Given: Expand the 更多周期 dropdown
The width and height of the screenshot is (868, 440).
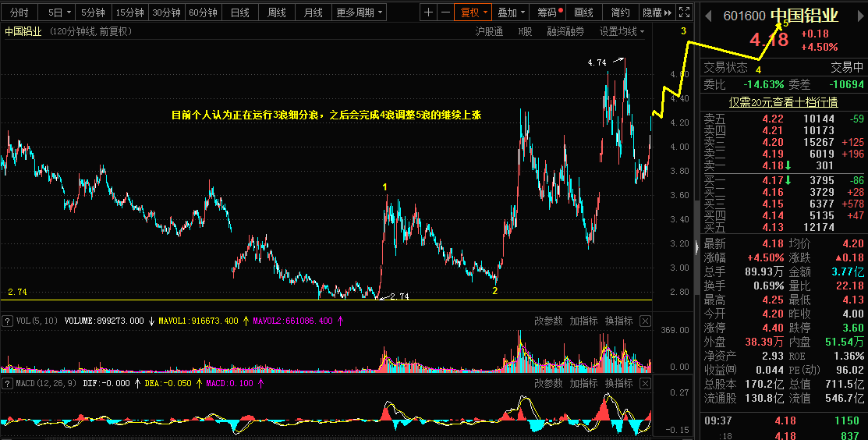Looking at the screenshot, I should click(x=360, y=12).
